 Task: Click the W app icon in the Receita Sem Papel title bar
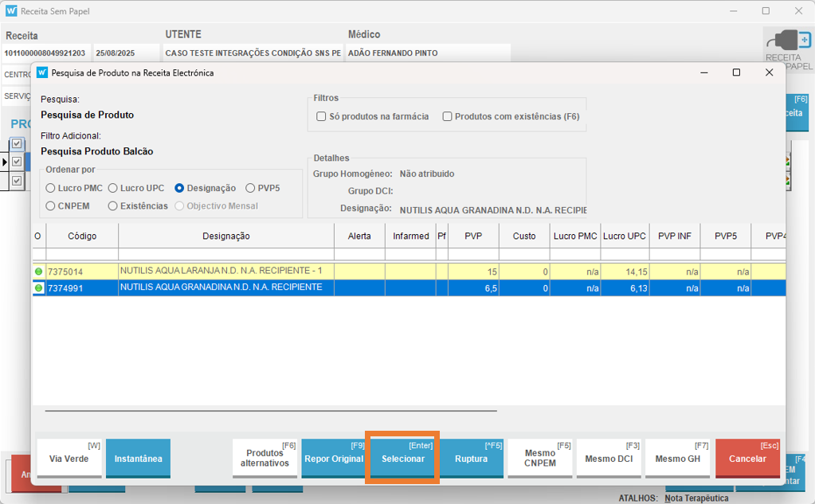[x=11, y=11]
